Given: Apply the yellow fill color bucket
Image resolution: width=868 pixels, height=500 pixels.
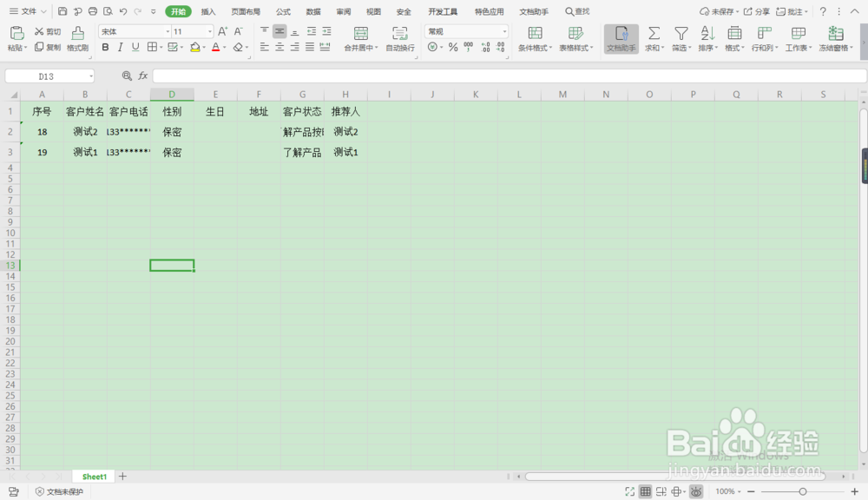Looking at the screenshot, I should click(194, 48).
